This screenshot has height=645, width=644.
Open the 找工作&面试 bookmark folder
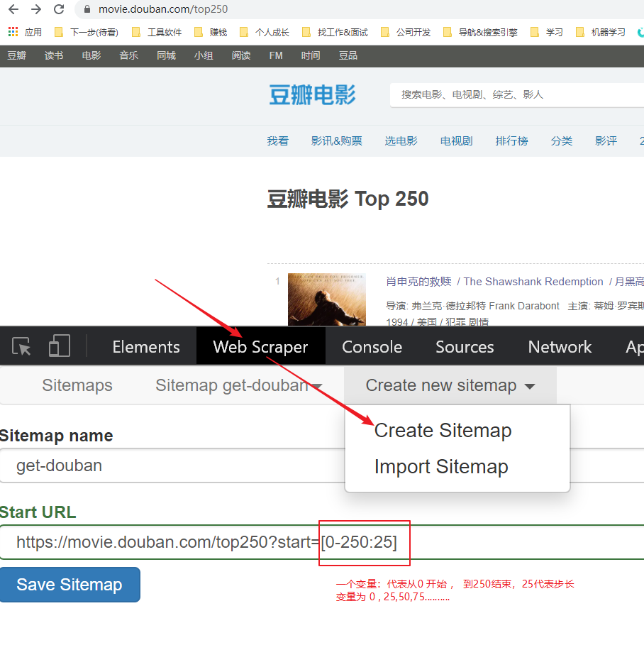335,32
